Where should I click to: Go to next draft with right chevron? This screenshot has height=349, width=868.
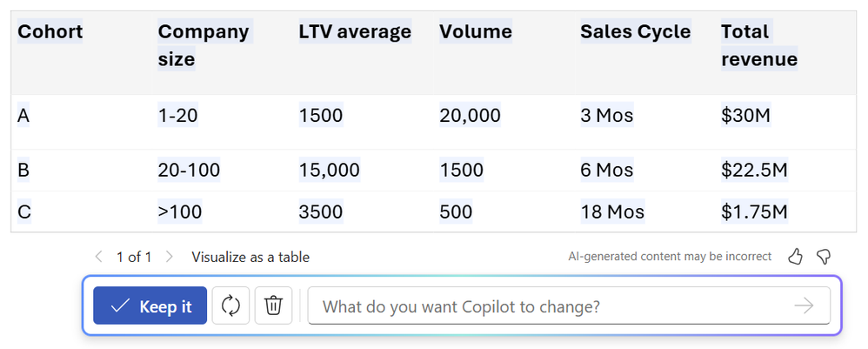(170, 257)
